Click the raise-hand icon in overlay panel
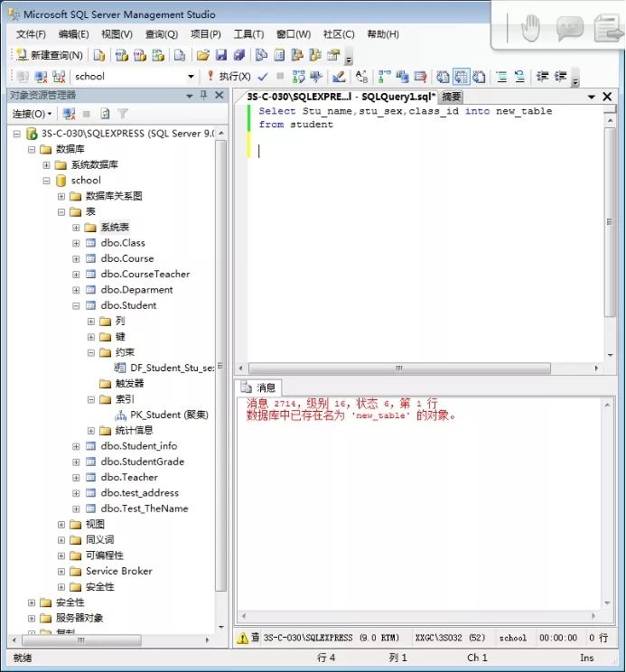The width and height of the screenshot is (626, 672). click(530, 28)
